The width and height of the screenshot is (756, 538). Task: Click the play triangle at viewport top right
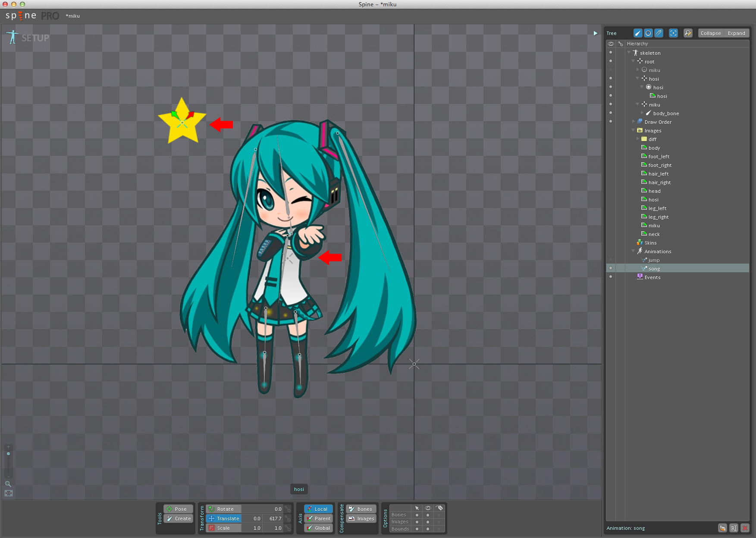click(x=595, y=33)
